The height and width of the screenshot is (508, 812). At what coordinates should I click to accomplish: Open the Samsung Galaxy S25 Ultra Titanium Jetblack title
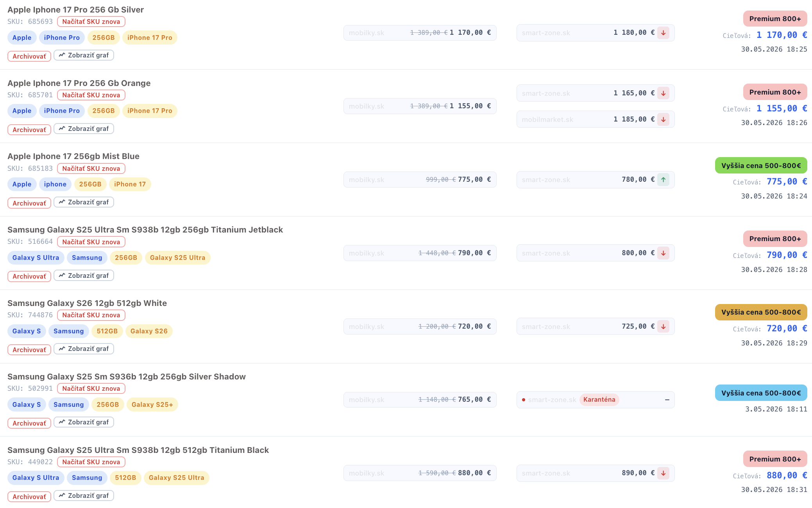pyautogui.click(x=145, y=230)
